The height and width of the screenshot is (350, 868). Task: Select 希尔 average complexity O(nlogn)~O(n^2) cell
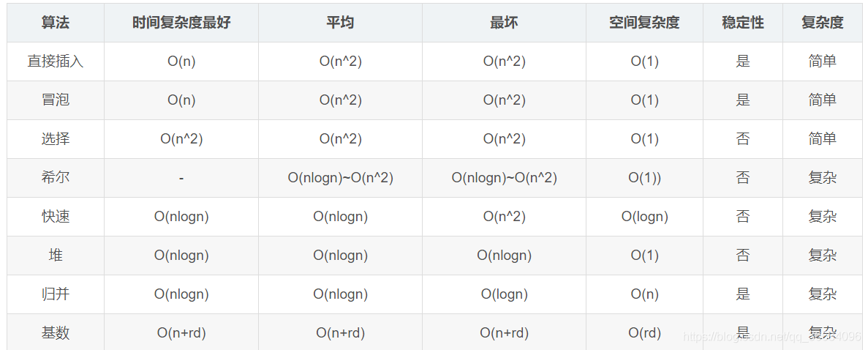point(340,178)
